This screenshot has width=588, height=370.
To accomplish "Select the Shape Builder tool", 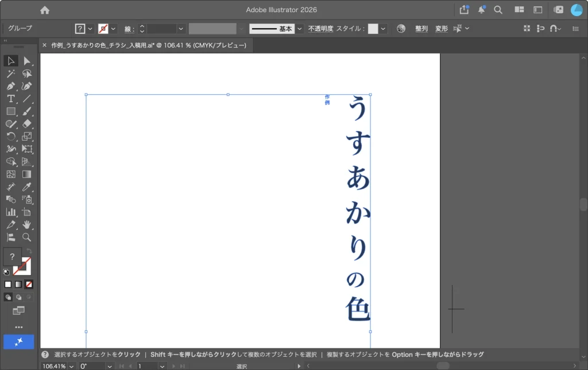I will point(11,162).
